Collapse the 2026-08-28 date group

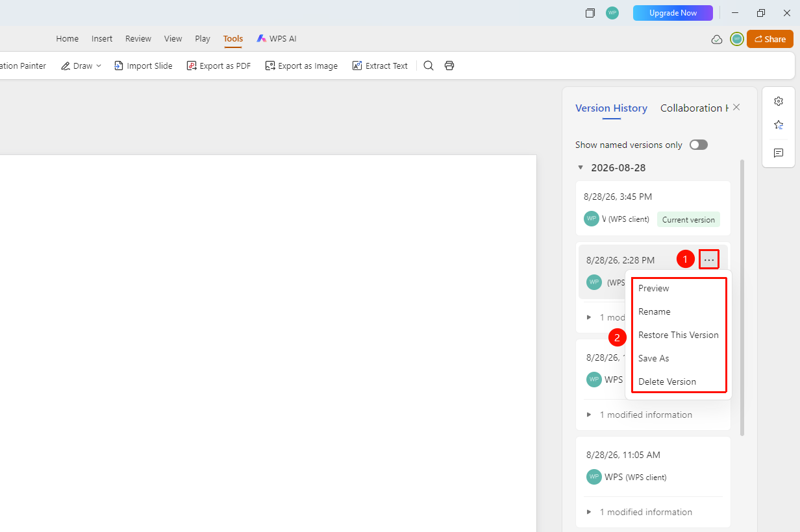pos(581,167)
